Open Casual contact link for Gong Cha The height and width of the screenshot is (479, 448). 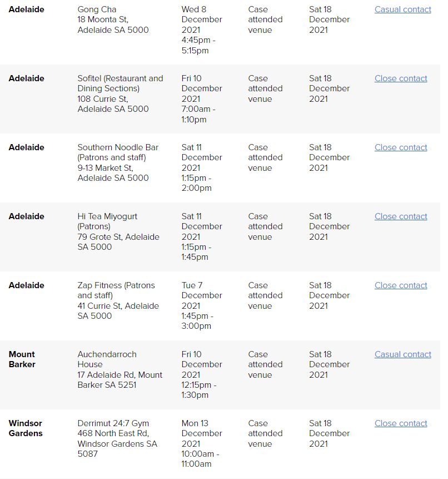tap(402, 9)
